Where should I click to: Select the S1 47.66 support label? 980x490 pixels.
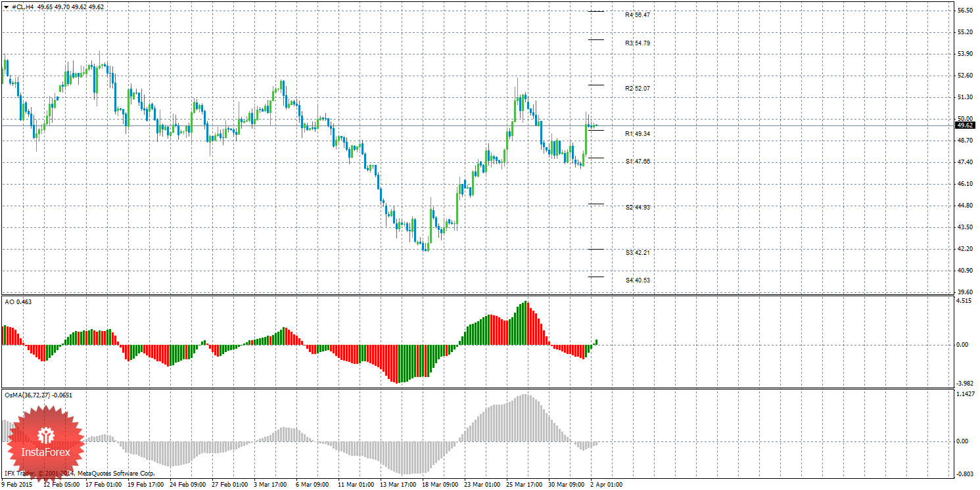[x=638, y=161]
